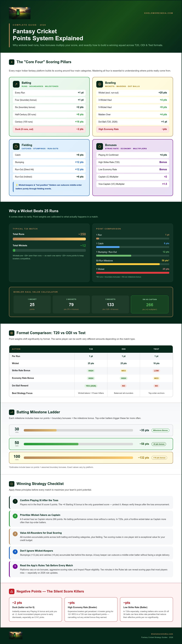
Task: Click the 1 Wicket red comparison bar
Action: tap(133, 273)
